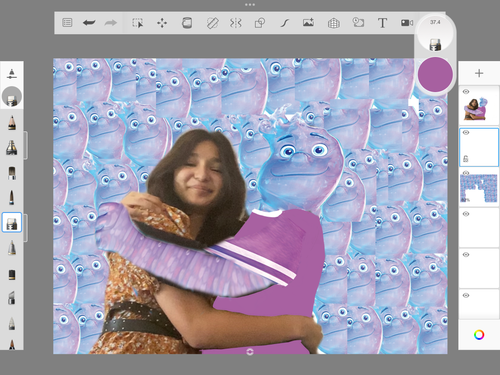Turn on predictive stroke tool
Screen dimensions: 500x375
click(x=284, y=23)
